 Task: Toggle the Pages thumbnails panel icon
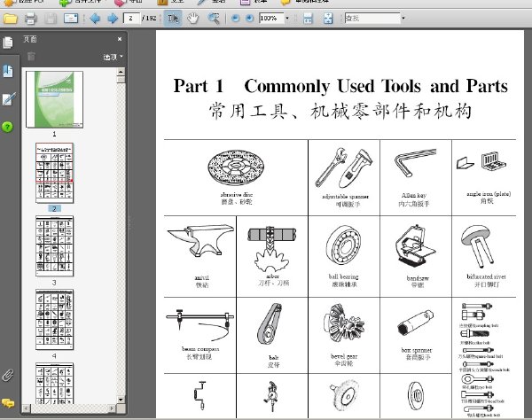[x=7, y=43]
